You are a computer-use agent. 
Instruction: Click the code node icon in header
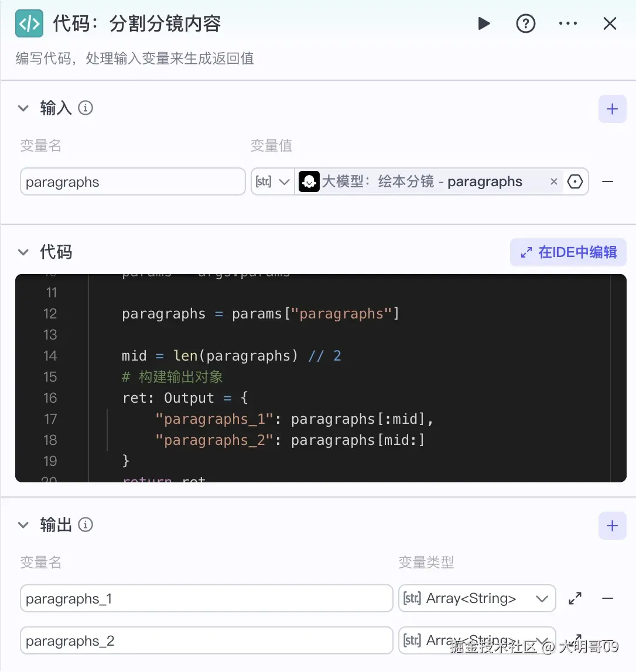click(29, 23)
